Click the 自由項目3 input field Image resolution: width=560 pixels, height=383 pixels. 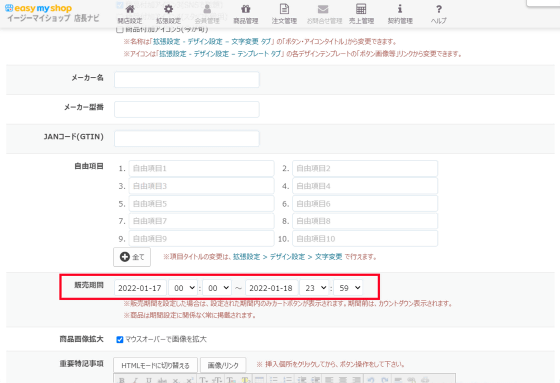(x=201, y=186)
